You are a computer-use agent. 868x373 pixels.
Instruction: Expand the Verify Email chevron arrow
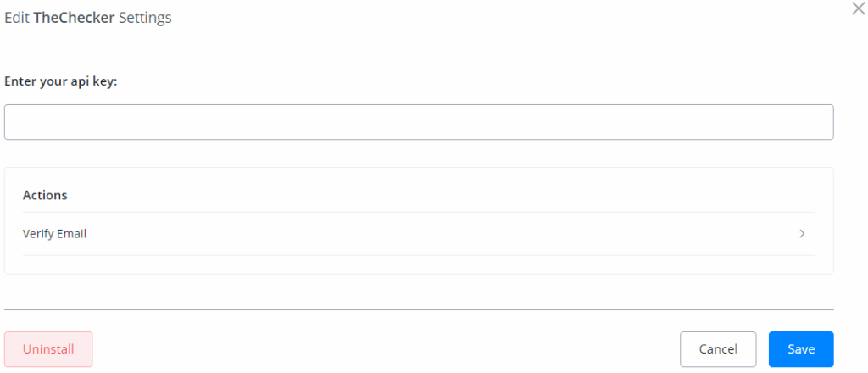pos(802,234)
